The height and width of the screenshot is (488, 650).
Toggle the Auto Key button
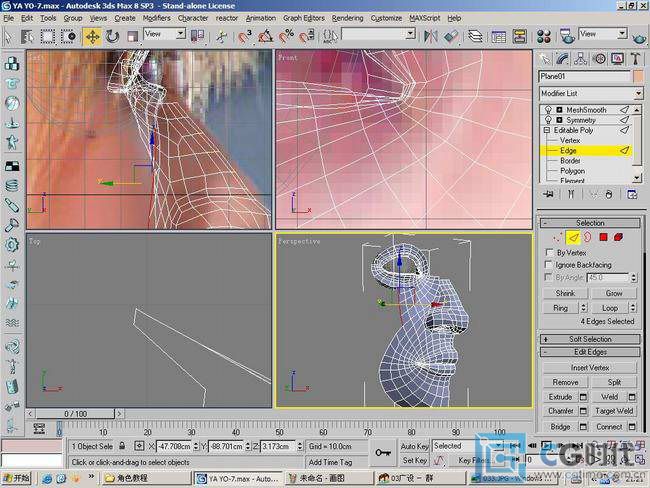click(414, 446)
